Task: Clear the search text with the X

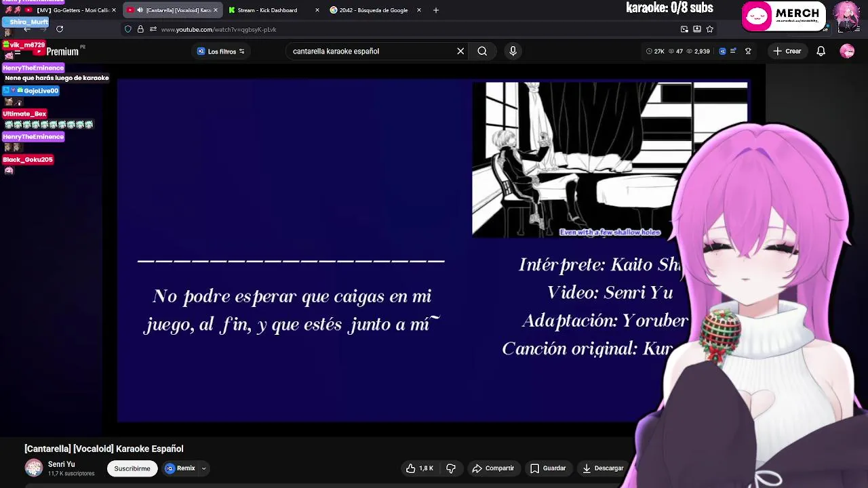Action: (460, 52)
